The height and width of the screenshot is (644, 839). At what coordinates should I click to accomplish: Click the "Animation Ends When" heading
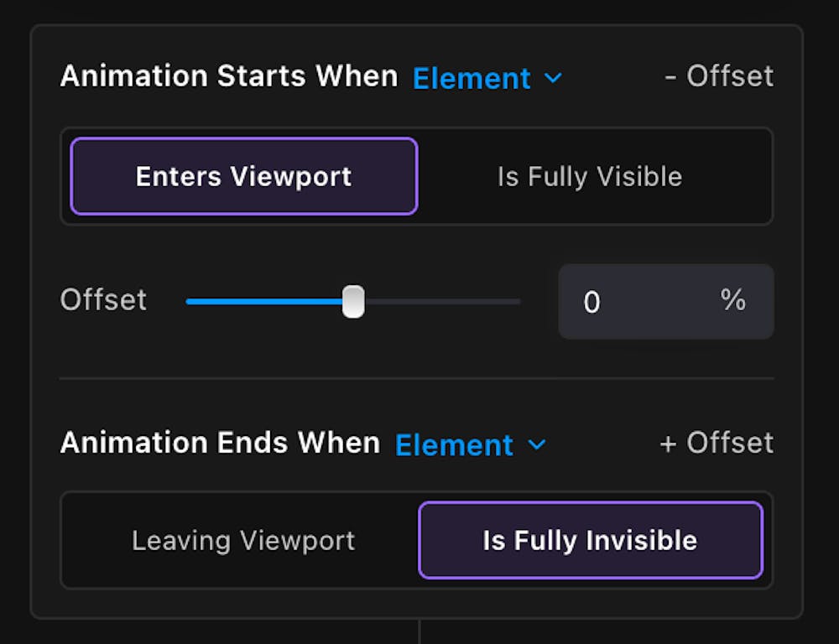coord(220,443)
